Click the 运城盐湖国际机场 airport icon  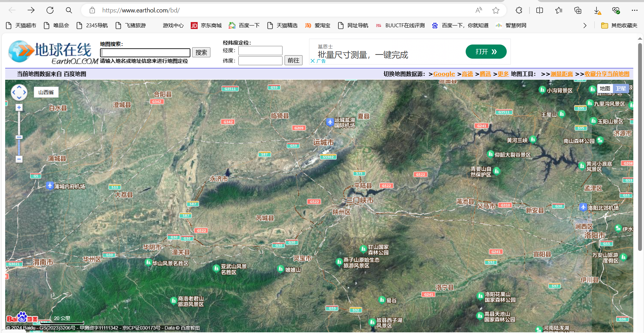click(x=330, y=122)
